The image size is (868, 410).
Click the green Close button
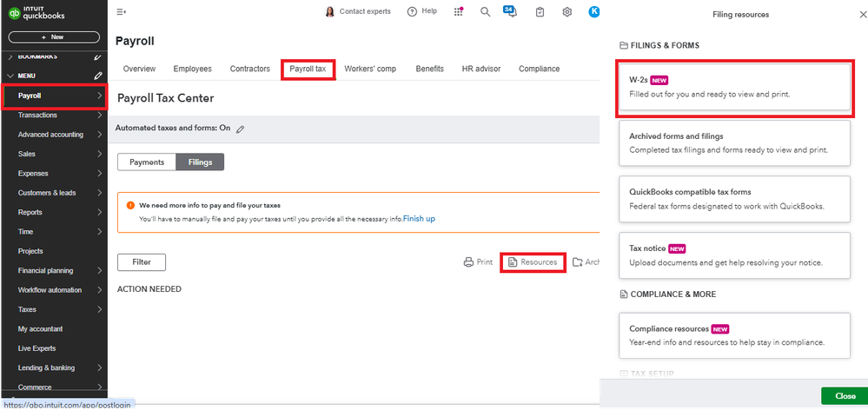coord(845,396)
